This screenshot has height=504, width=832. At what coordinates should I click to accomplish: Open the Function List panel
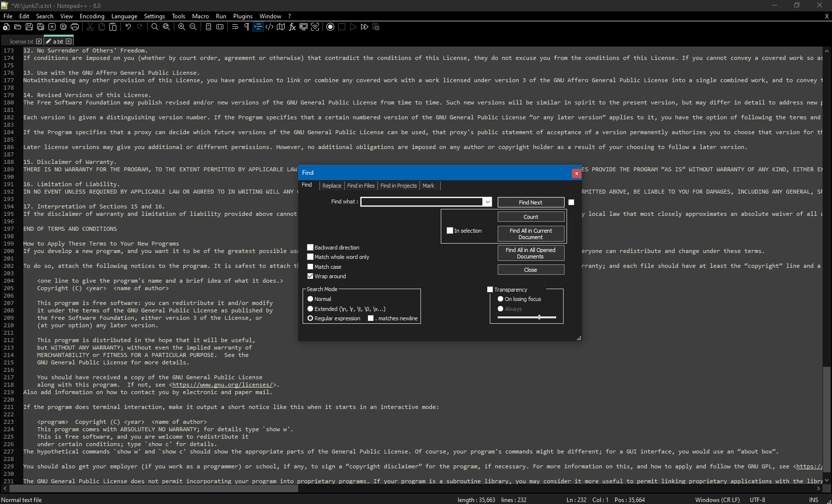(x=292, y=27)
